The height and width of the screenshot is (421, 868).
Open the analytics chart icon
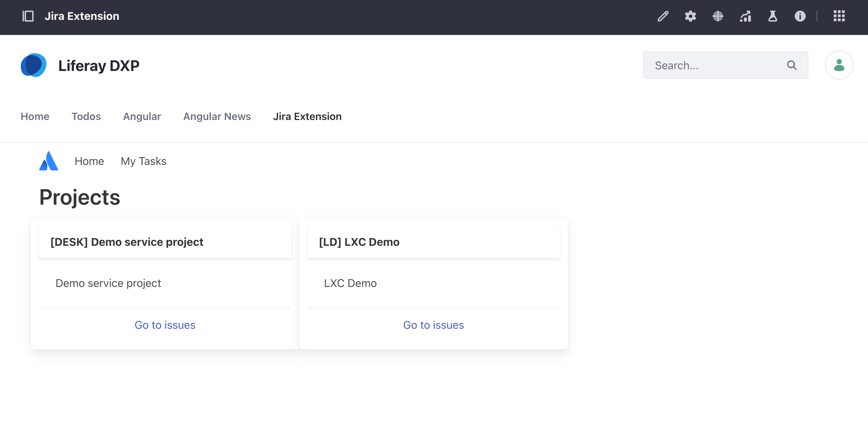(x=745, y=16)
